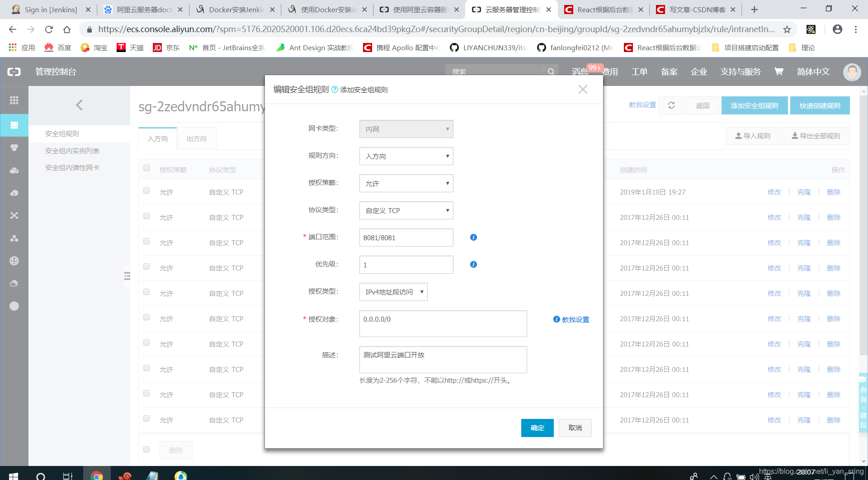Click the search magnifier icon in console header
The height and width of the screenshot is (480, 868).
point(551,71)
